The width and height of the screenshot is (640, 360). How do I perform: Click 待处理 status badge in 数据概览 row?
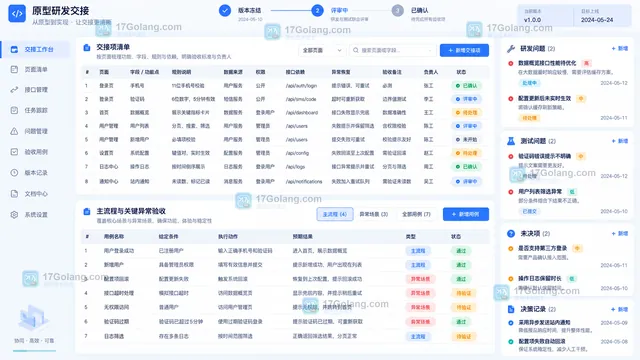(467, 113)
